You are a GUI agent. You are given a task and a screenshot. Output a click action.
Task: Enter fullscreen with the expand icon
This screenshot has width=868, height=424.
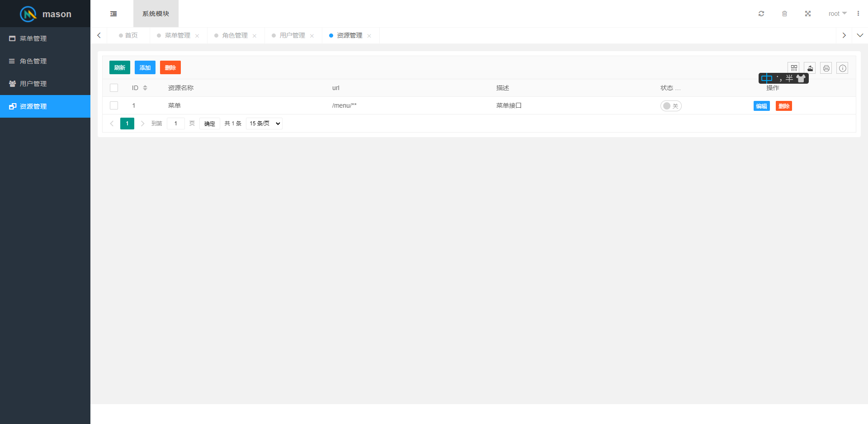pos(808,14)
